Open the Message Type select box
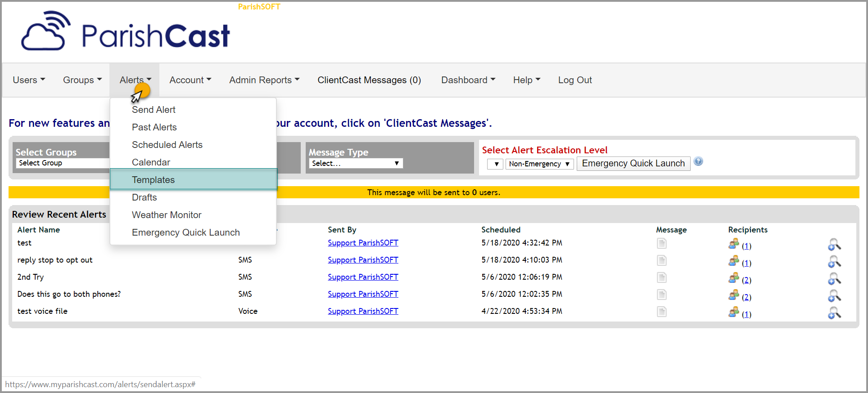The height and width of the screenshot is (393, 868). (356, 163)
